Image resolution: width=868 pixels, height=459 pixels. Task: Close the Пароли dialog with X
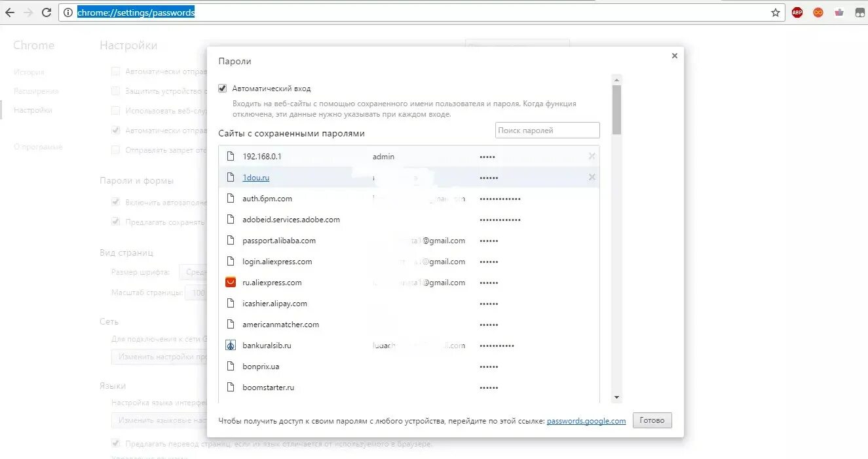(x=674, y=56)
